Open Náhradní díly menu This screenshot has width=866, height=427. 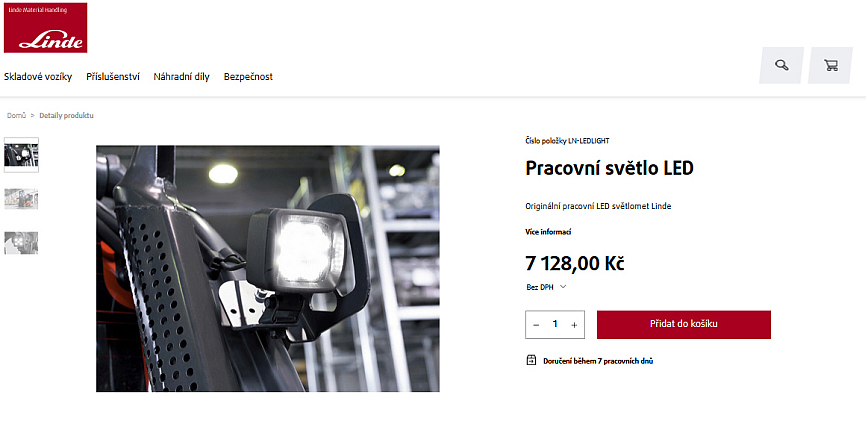coord(182,77)
